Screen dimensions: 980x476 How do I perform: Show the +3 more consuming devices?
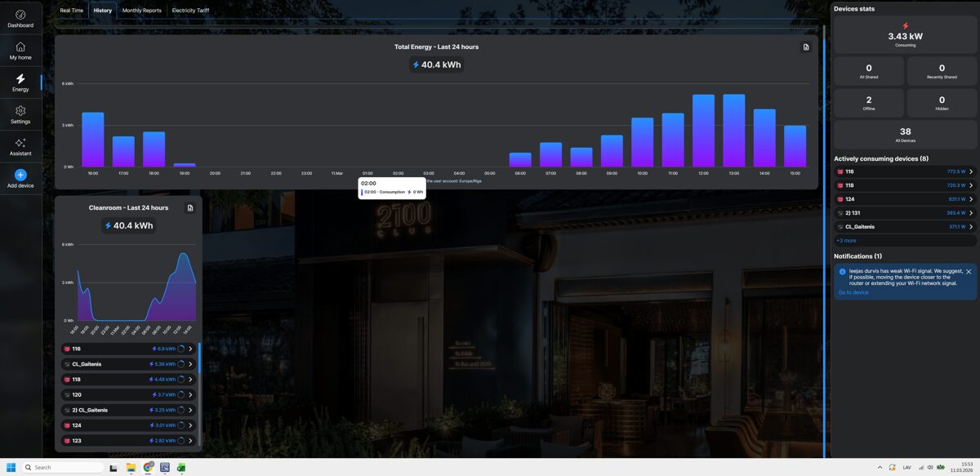point(846,241)
